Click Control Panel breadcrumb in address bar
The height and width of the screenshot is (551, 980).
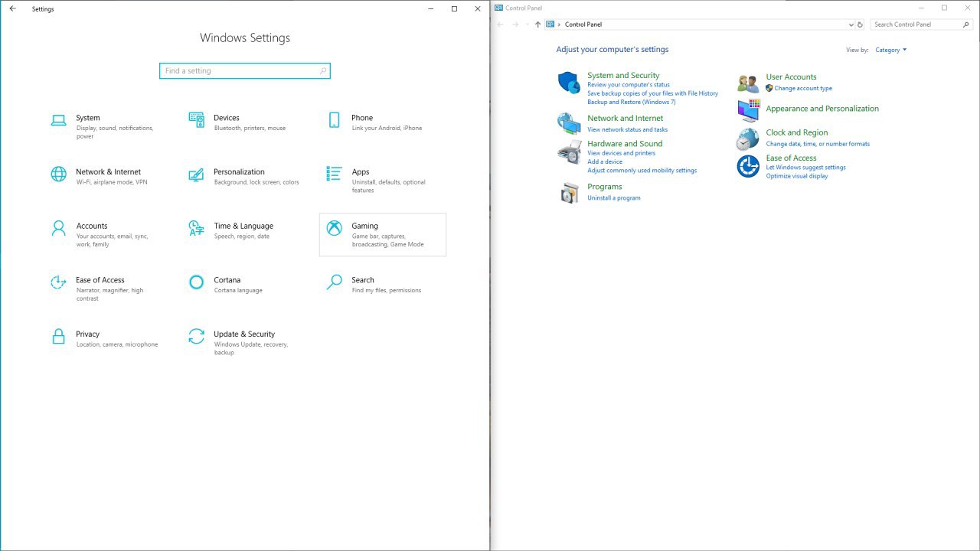tap(583, 24)
